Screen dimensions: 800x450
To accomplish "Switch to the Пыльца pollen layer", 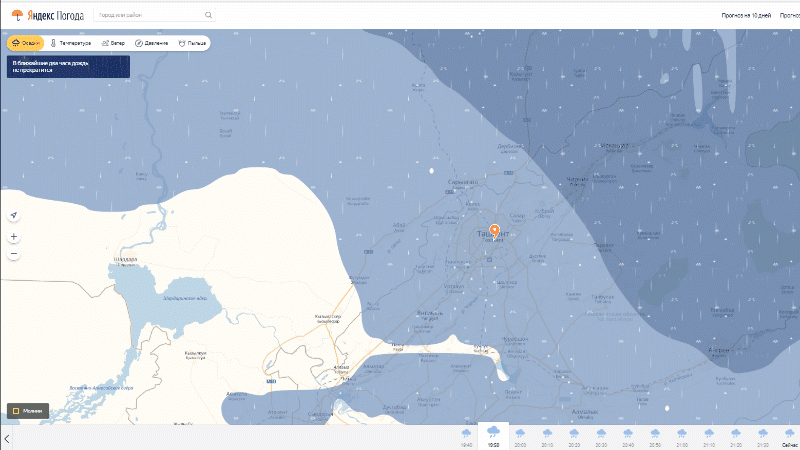I will click(192, 43).
